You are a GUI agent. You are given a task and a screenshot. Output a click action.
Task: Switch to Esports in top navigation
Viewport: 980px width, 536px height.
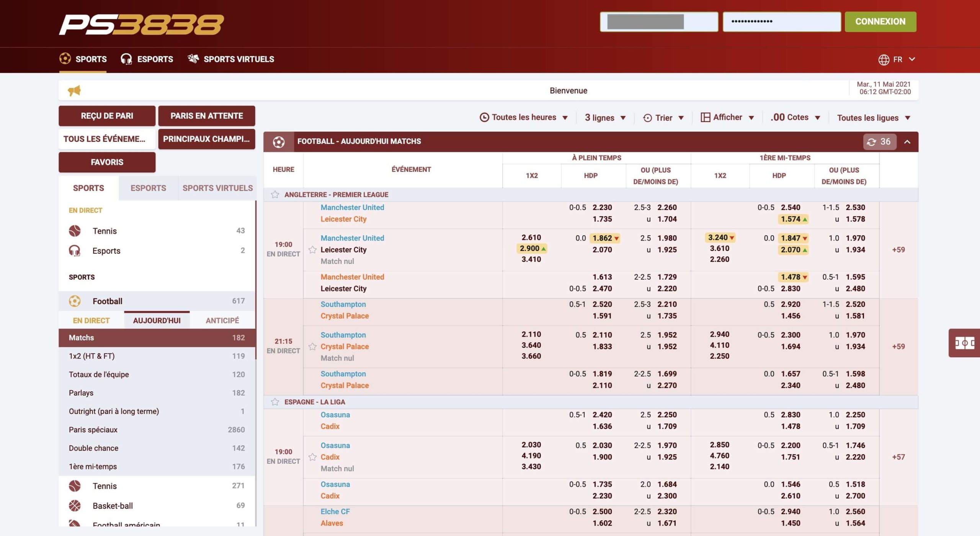coord(147,59)
